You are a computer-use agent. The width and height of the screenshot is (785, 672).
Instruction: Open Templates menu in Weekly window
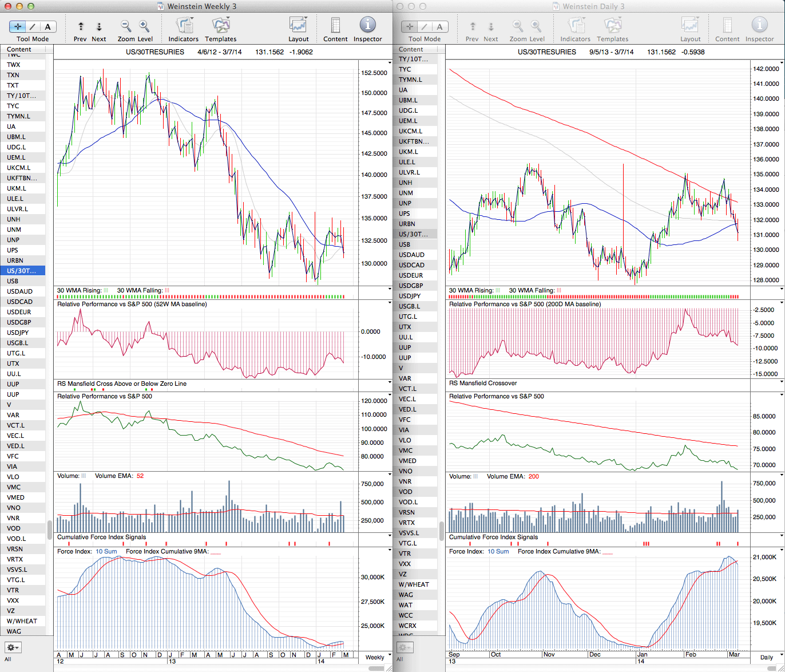pos(220,26)
